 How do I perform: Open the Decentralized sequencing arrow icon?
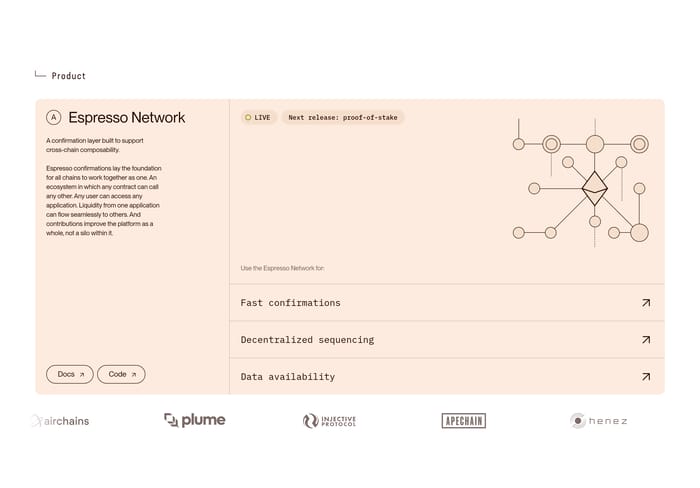[x=646, y=340]
